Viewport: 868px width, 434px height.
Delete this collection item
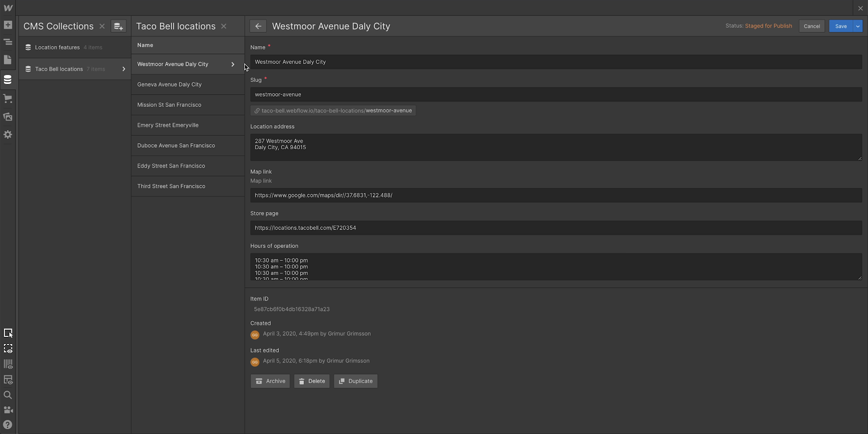312,381
